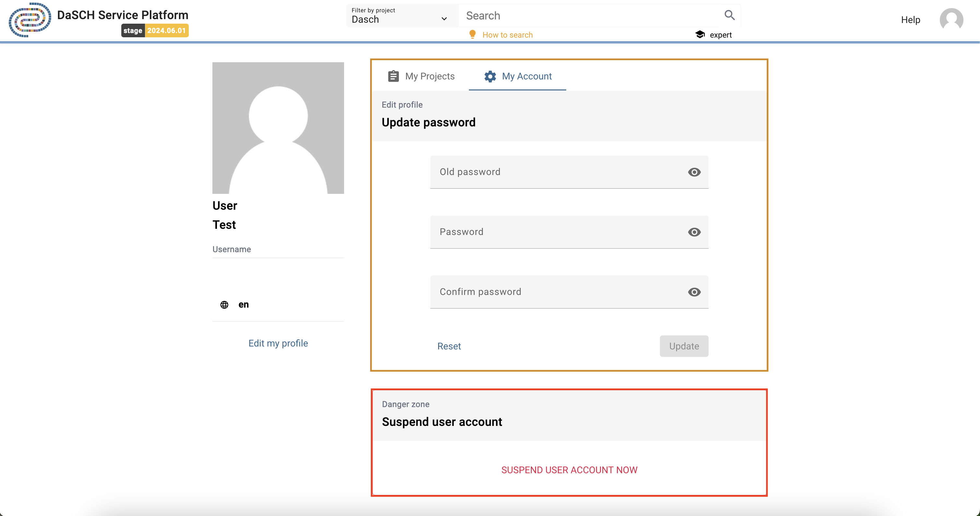Toggle visibility of confirm password field
This screenshot has height=516, width=980.
[694, 291]
